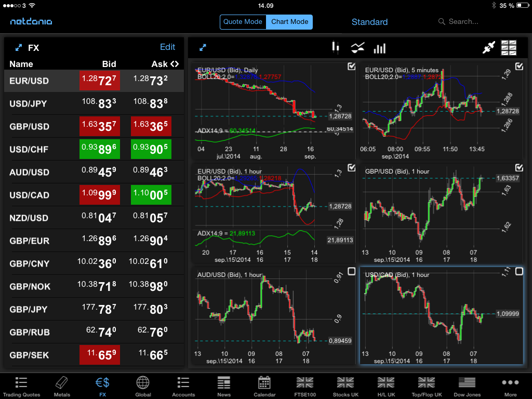Select the candlestick chart type icon

click(335, 48)
